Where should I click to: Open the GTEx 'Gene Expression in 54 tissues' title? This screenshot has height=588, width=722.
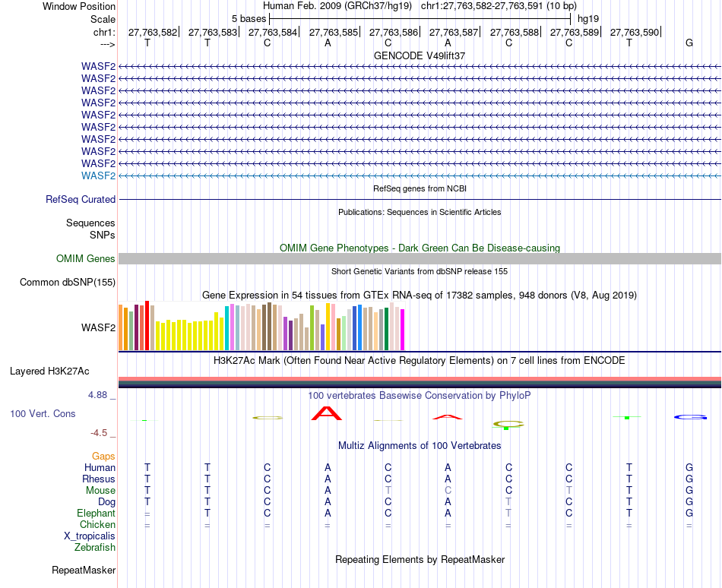pos(420,295)
